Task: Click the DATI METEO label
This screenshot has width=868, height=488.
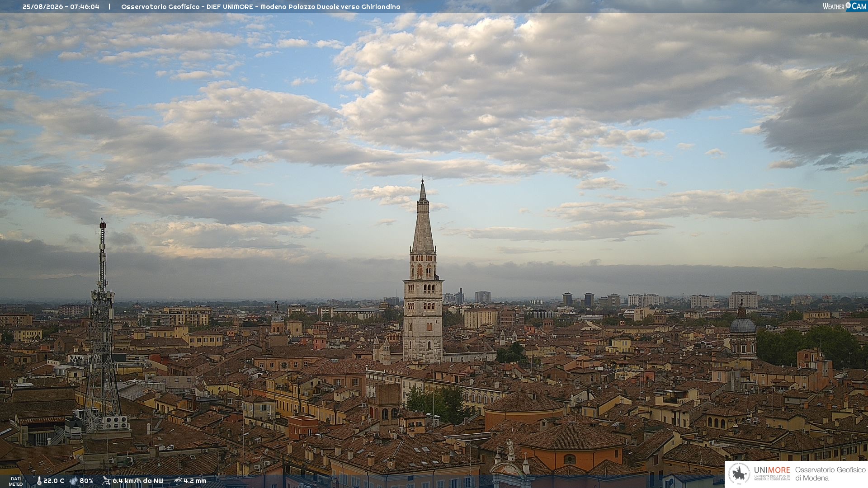Action: (x=15, y=481)
